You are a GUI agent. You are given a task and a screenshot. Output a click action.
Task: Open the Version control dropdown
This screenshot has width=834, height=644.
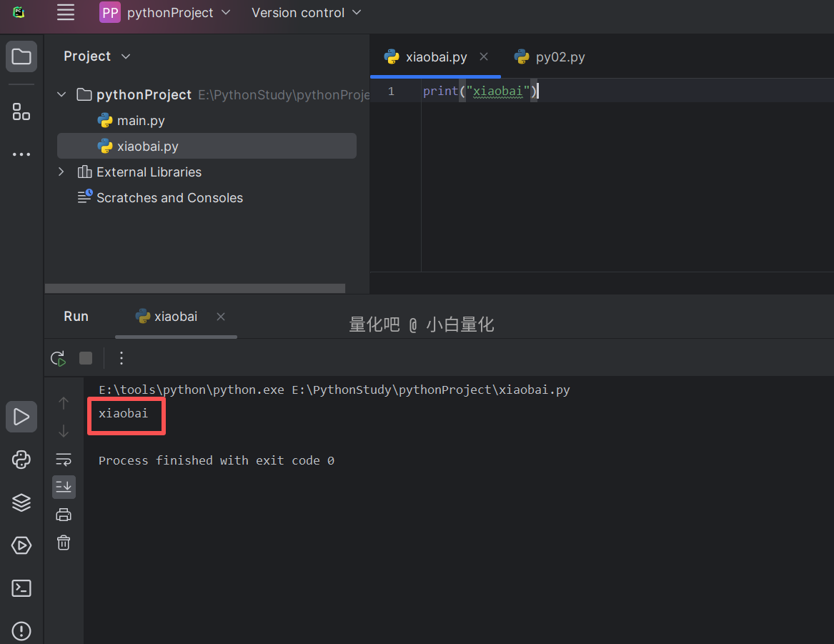pyautogui.click(x=307, y=13)
